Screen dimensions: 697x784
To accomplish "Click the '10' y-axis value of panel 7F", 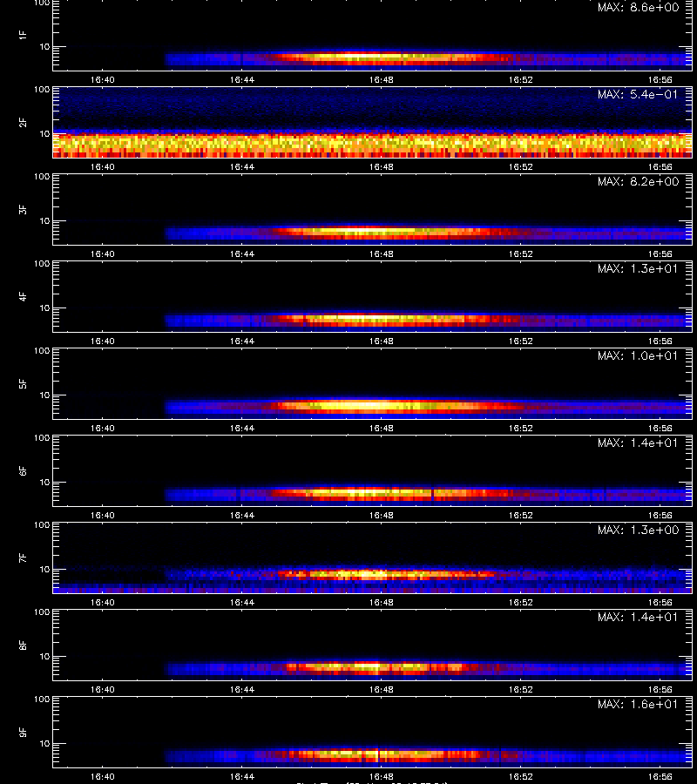I will pos(44,569).
